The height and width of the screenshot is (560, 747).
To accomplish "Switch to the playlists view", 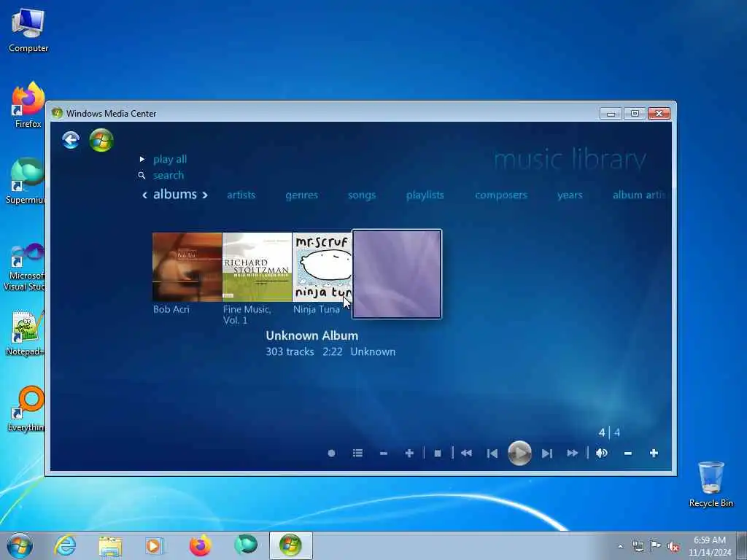I will [425, 195].
